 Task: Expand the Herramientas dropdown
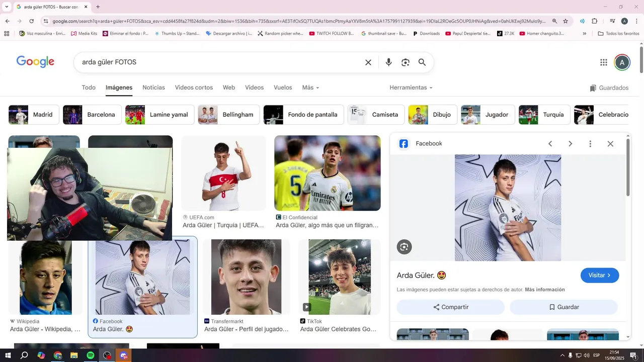[411, 87]
